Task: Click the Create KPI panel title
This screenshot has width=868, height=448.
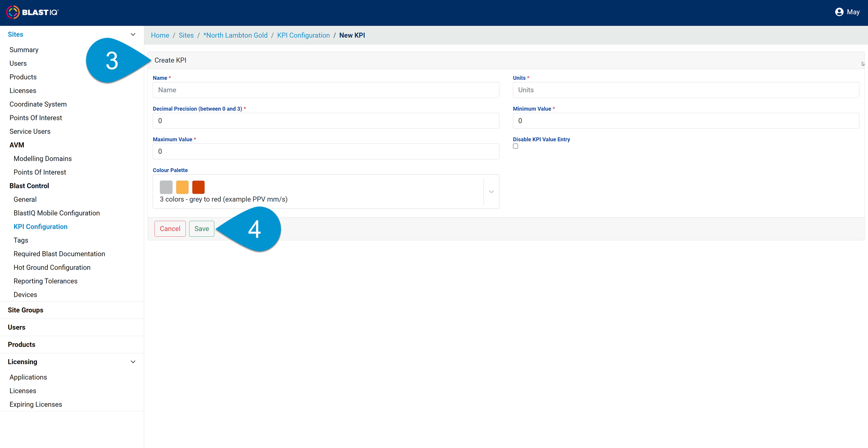Action: (x=170, y=60)
